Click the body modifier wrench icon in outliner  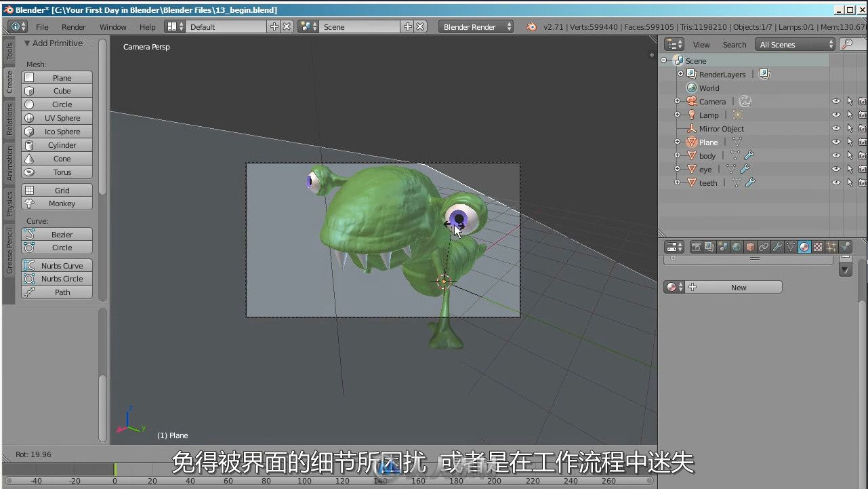point(749,155)
